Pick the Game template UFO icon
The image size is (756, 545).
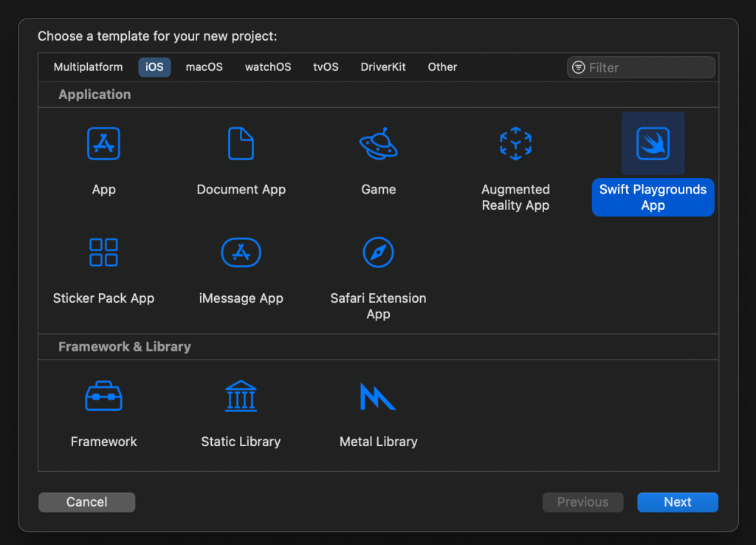click(379, 143)
